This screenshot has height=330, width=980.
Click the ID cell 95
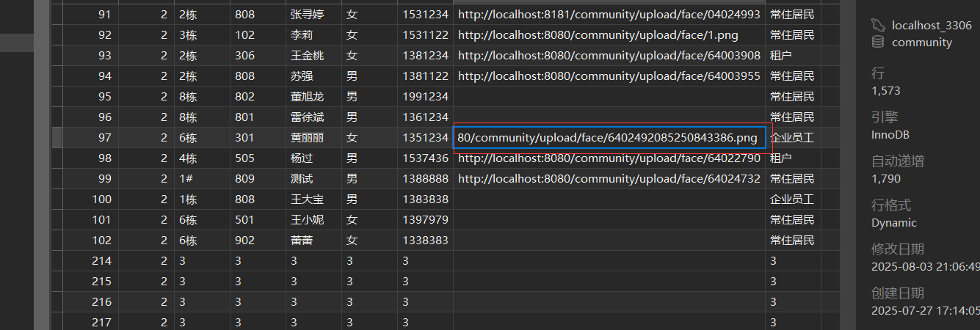coord(90,97)
